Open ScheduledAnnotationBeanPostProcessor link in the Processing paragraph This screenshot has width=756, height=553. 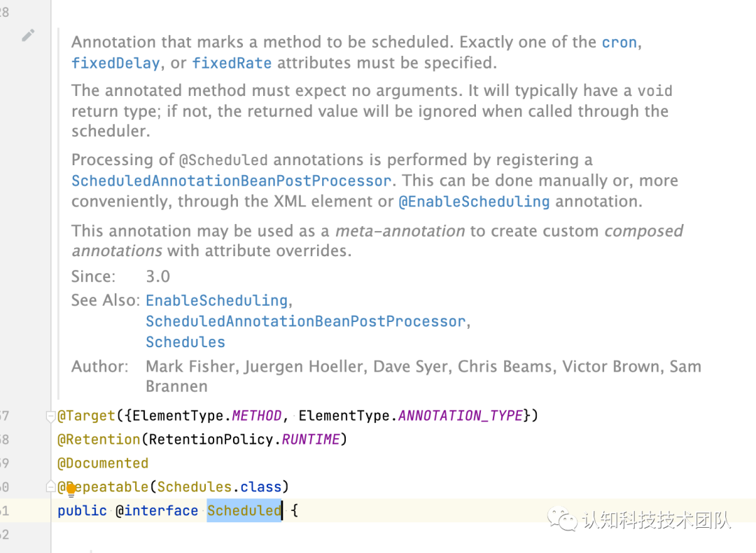point(231,181)
